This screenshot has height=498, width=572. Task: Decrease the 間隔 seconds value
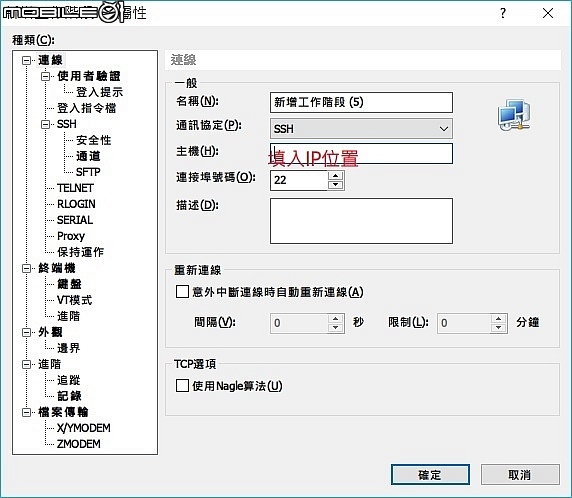coord(335,328)
